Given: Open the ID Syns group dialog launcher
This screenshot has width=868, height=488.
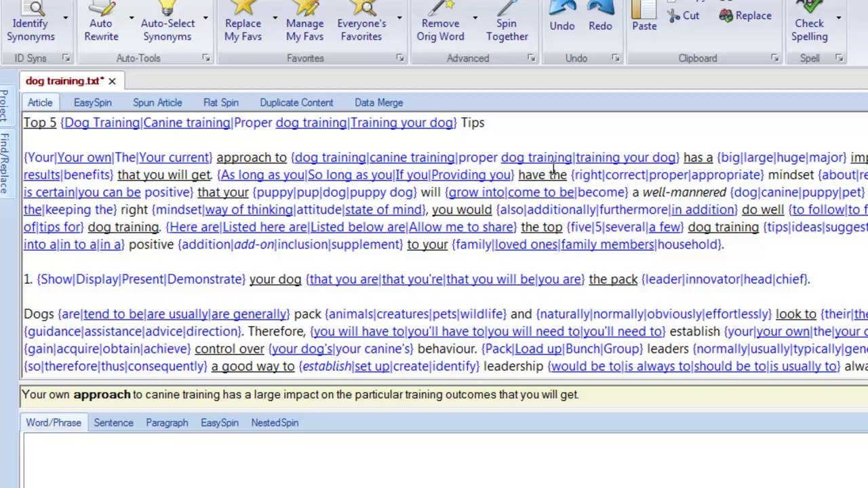Looking at the screenshot, I should click(66, 58).
